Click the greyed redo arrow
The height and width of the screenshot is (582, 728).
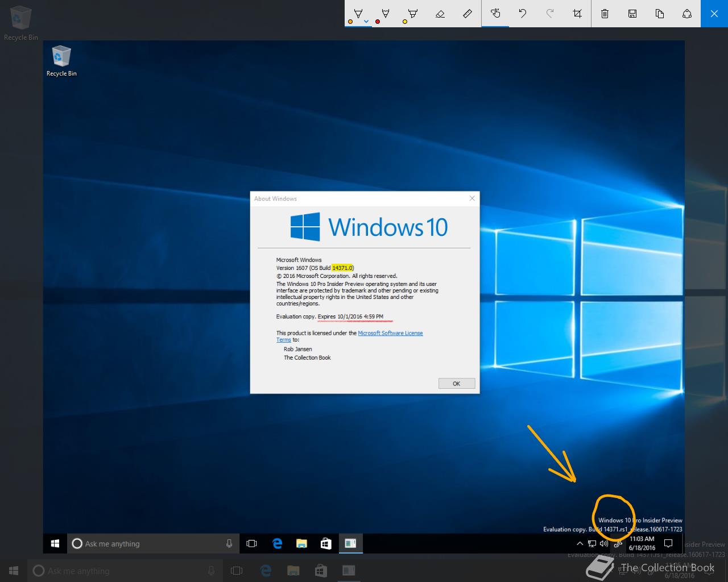[550, 14]
